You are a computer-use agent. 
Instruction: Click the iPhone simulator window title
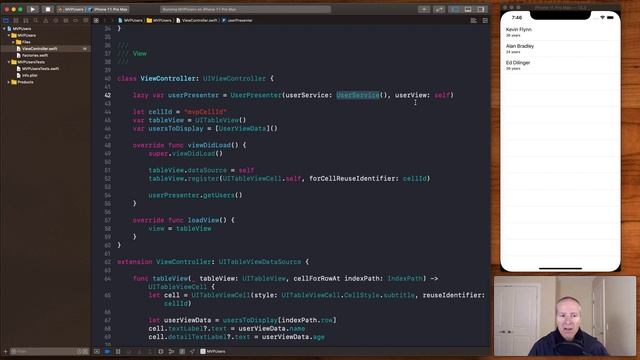(x=560, y=7)
